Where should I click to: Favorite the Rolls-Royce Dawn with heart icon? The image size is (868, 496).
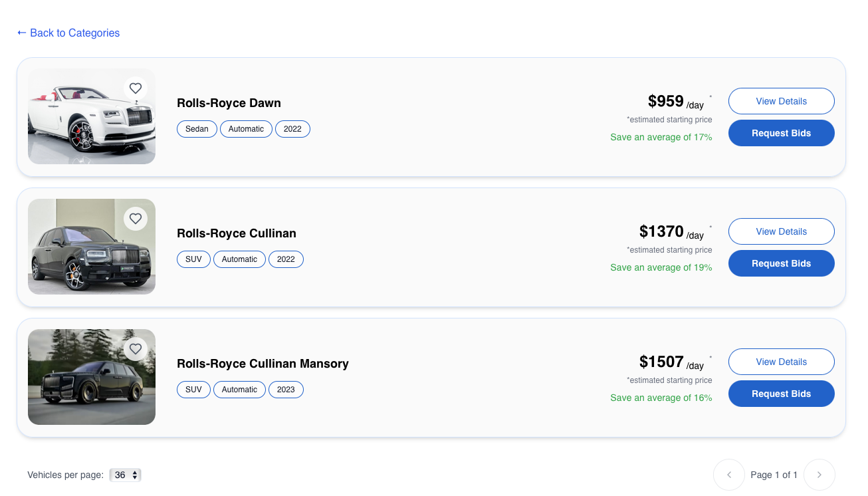click(136, 88)
